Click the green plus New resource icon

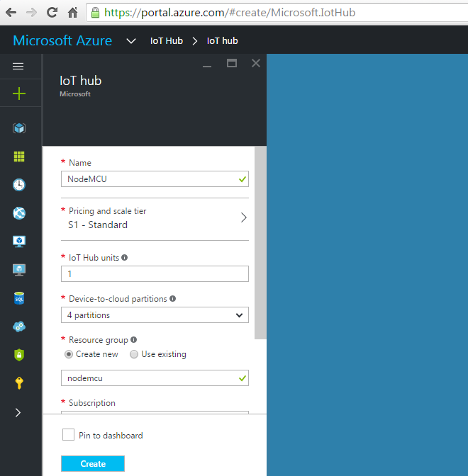click(x=19, y=93)
